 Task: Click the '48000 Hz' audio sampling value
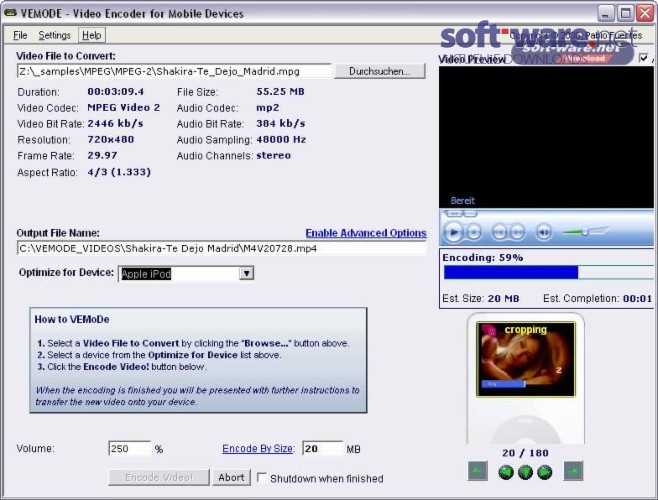pos(281,139)
